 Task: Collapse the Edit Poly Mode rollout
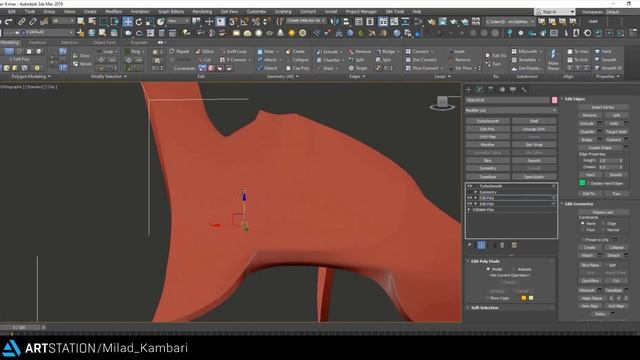[x=484, y=261]
